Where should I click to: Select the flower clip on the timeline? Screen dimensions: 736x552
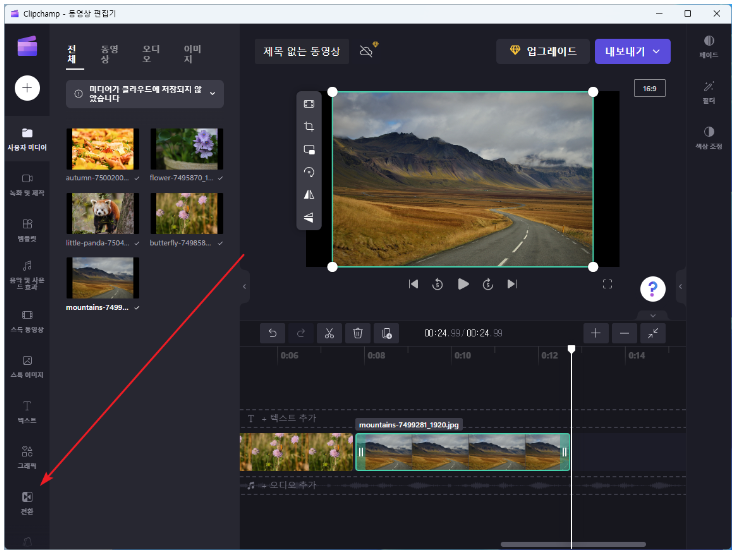[296, 452]
